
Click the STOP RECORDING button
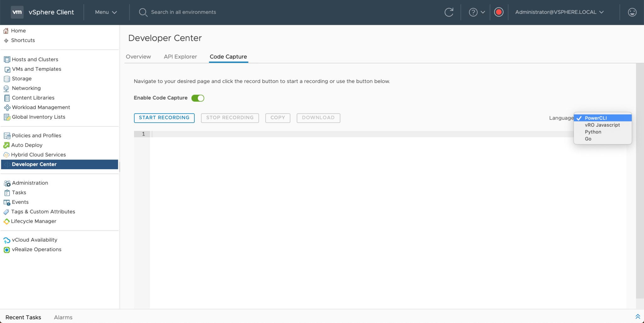[230, 118]
